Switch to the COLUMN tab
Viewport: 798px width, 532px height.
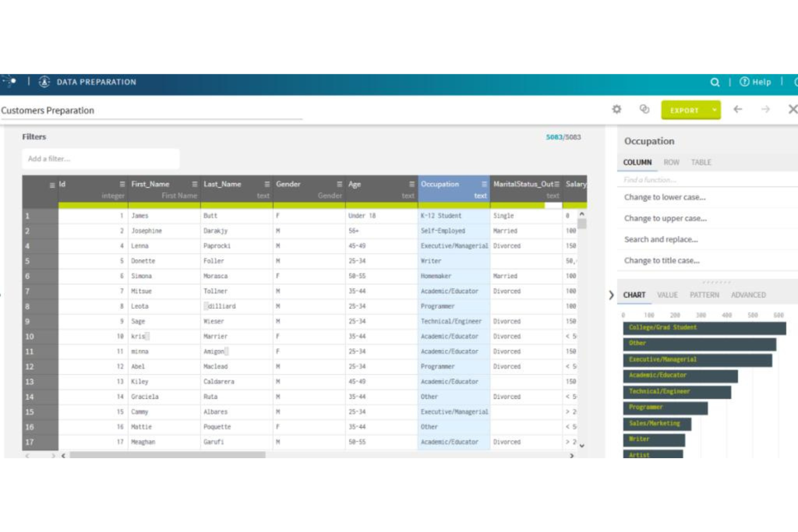tap(637, 162)
